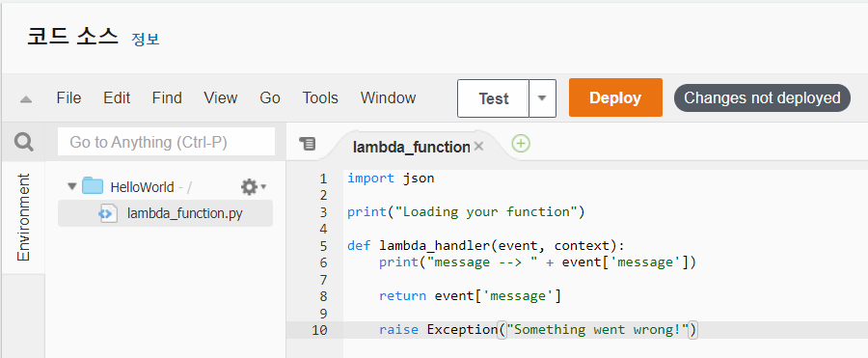Click the orange Deploy button
The width and height of the screenshot is (868, 358).
[x=615, y=97]
